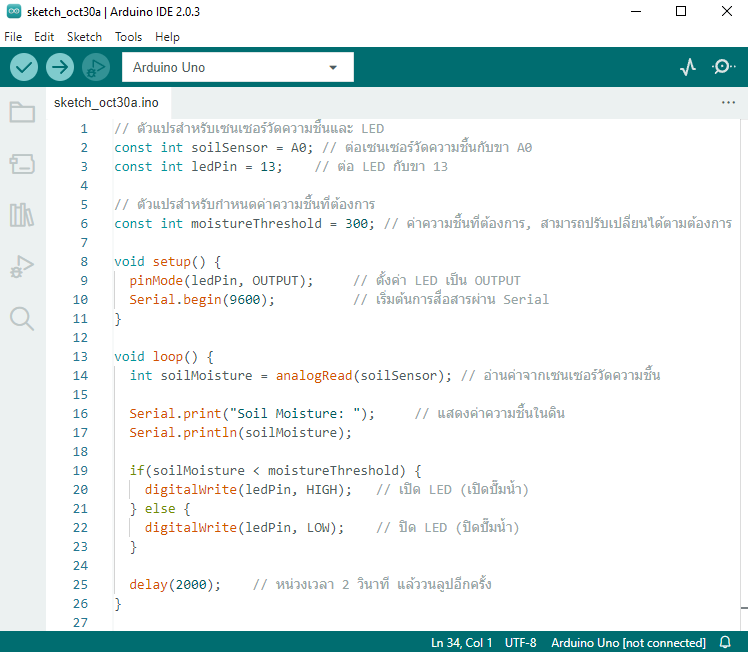Open the Debug sidebar panel icon
The width and height of the screenshot is (748, 652).
[22, 267]
